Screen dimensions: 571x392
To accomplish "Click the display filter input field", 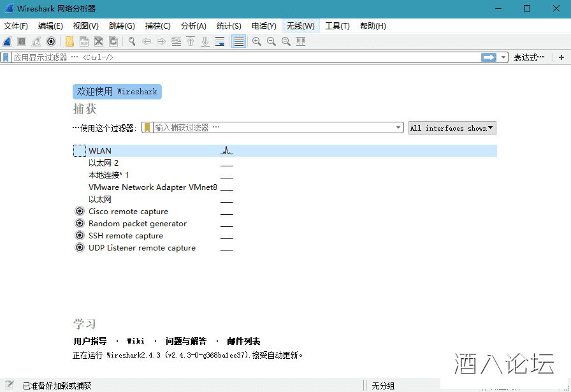I will tap(242, 57).
